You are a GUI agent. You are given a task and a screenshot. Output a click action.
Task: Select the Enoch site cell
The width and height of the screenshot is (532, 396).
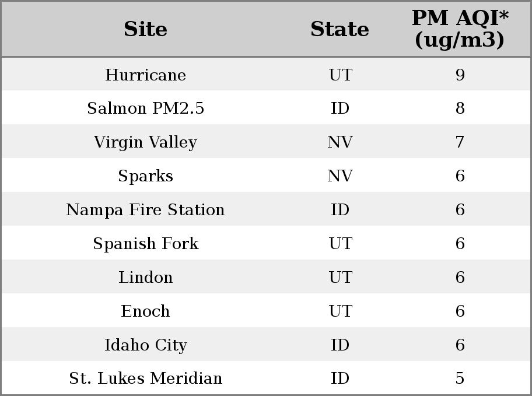(145, 311)
